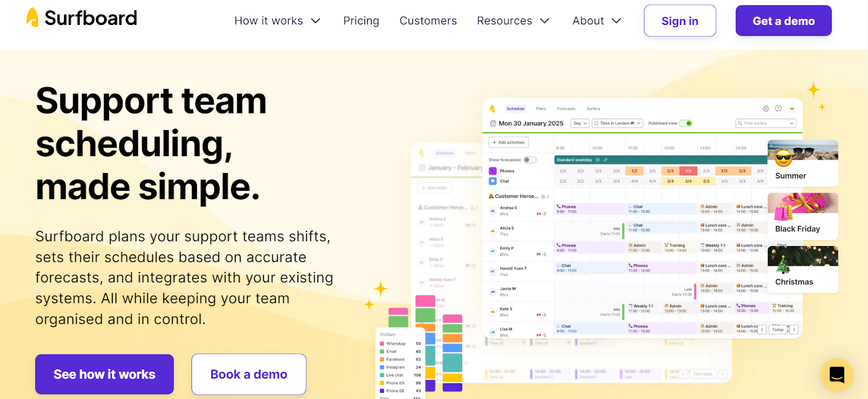The width and height of the screenshot is (868, 399).
Task: Click the settings gear in schedule preview
Action: [x=766, y=108]
